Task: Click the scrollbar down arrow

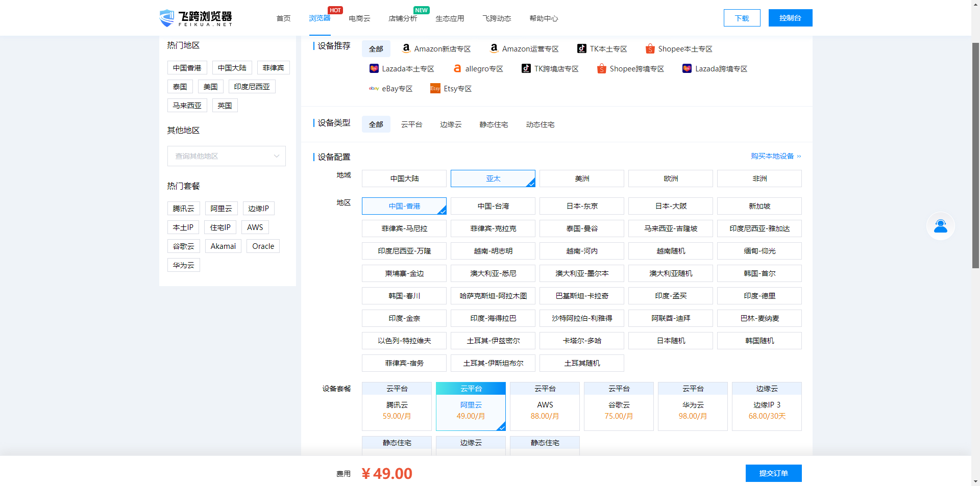Action: tap(975, 481)
